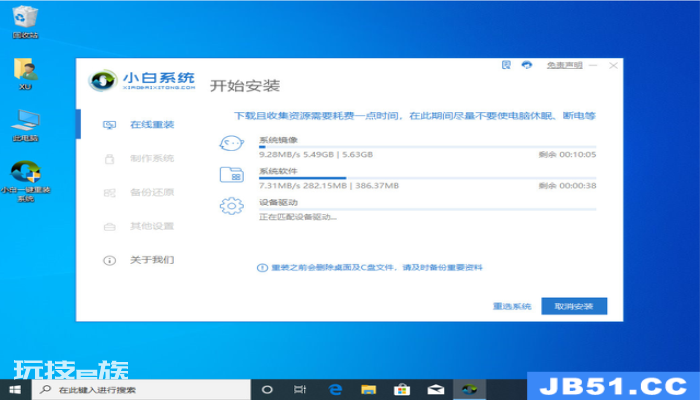Click the 备份还原 icon in the sidebar
The width and height of the screenshot is (700, 400).
click(109, 193)
